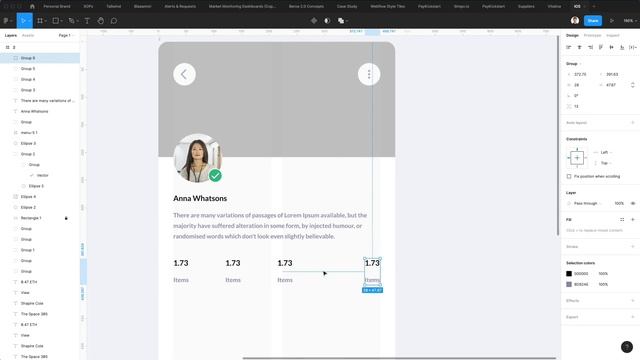The height and width of the screenshot is (360, 640).
Task: Open the Page 1 dropdown
Action: click(x=66, y=36)
